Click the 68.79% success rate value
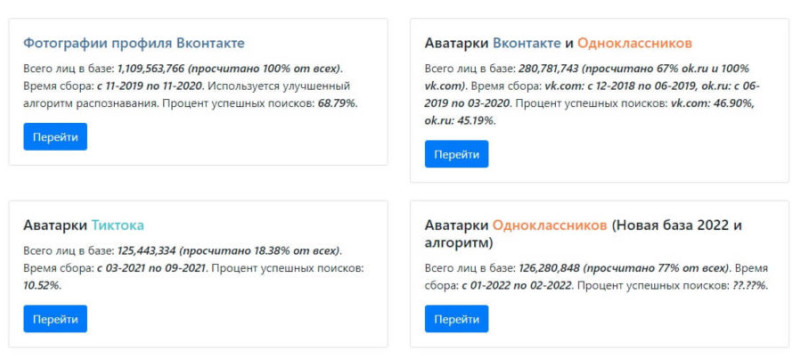 pyautogui.click(x=337, y=104)
